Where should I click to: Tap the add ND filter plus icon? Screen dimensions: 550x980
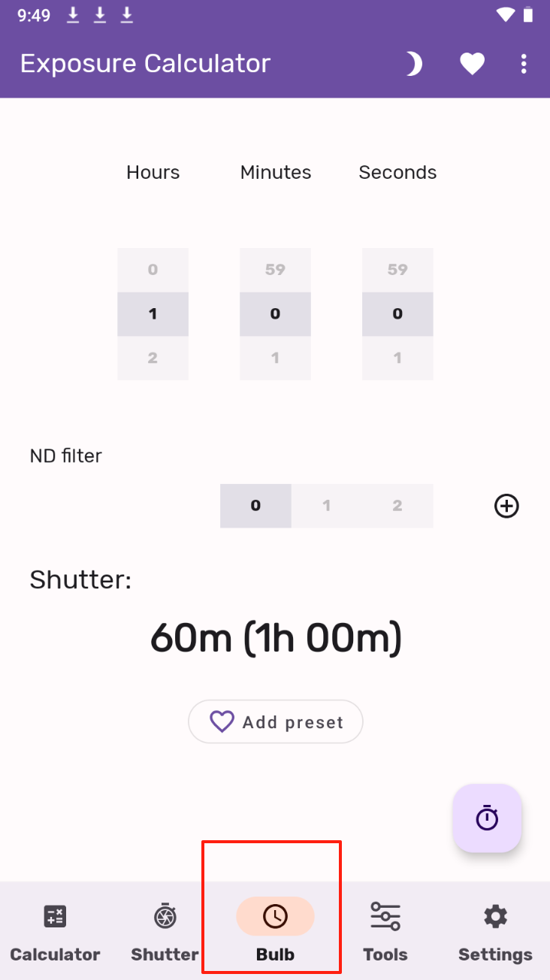click(506, 506)
